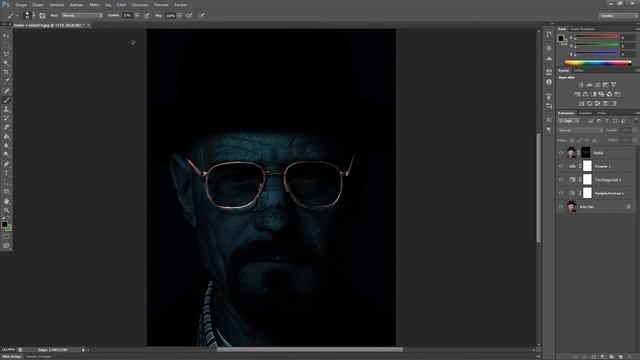The width and height of the screenshot is (640, 360).
Task: Toggle pressure for opacity in options bar
Action: pyautogui.click(x=147, y=16)
